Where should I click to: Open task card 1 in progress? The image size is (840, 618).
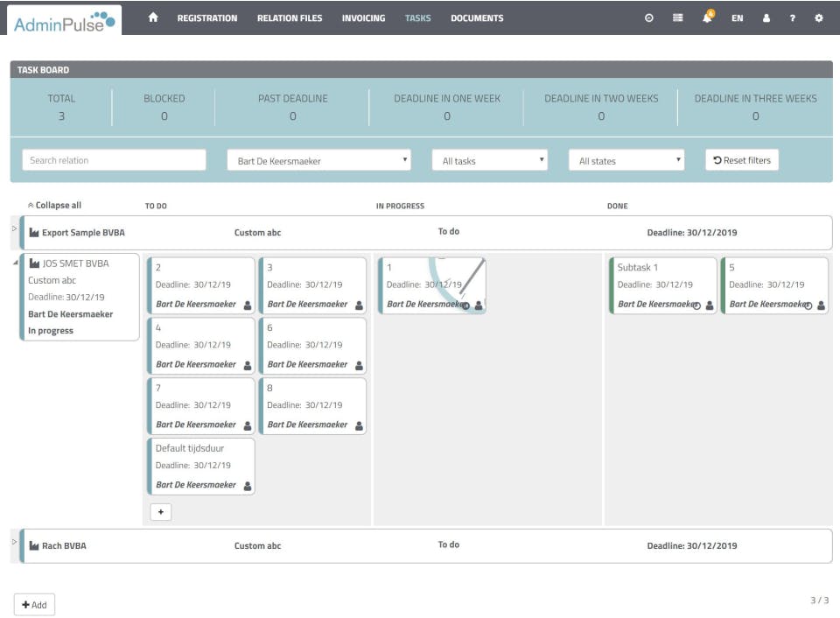click(432, 285)
